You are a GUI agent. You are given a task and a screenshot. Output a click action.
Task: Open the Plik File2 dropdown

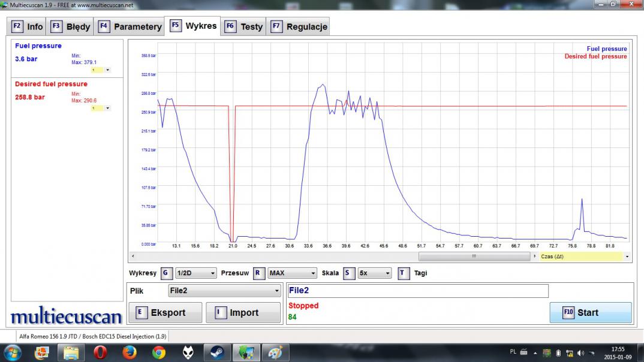pos(224,291)
